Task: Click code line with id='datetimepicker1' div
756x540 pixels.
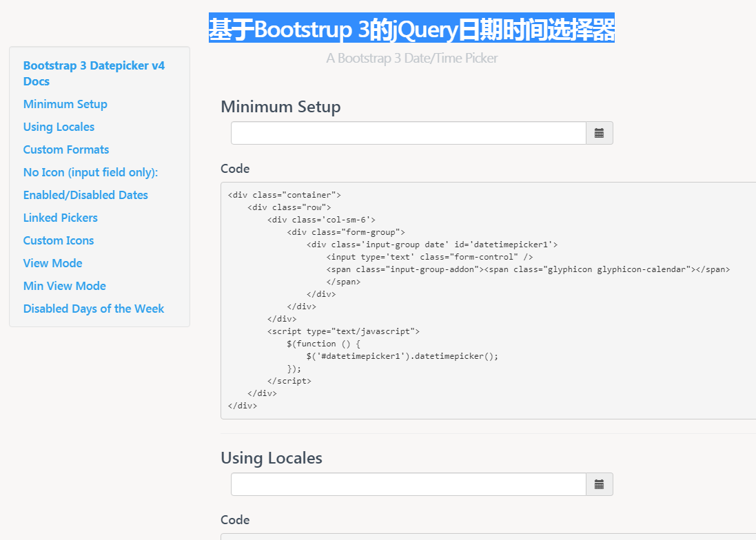Action: coord(432,245)
